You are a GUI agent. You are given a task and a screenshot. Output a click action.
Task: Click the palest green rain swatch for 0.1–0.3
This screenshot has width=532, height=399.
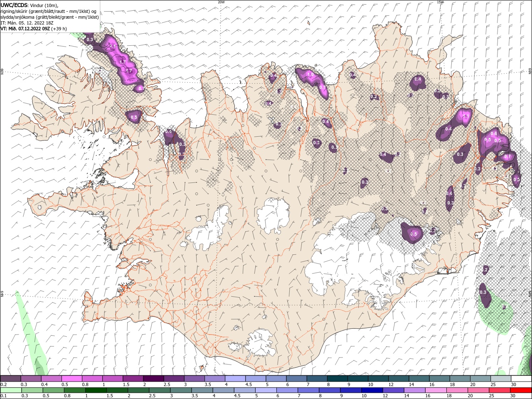click(x=11, y=390)
